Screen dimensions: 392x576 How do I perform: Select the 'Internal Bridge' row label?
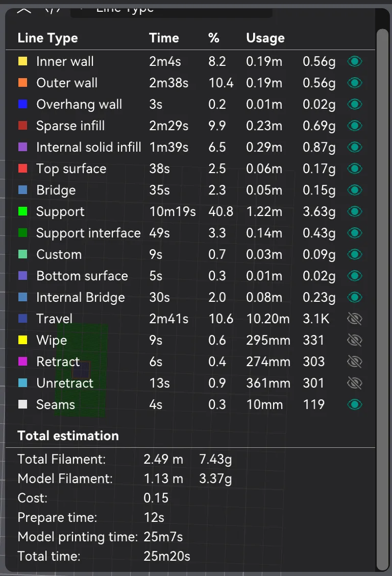coord(80,297)
